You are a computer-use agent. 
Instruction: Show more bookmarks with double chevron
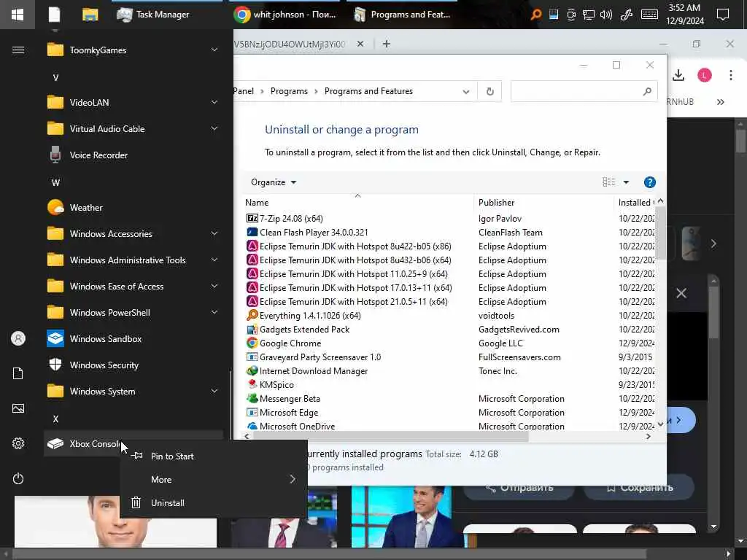point(720,102)
